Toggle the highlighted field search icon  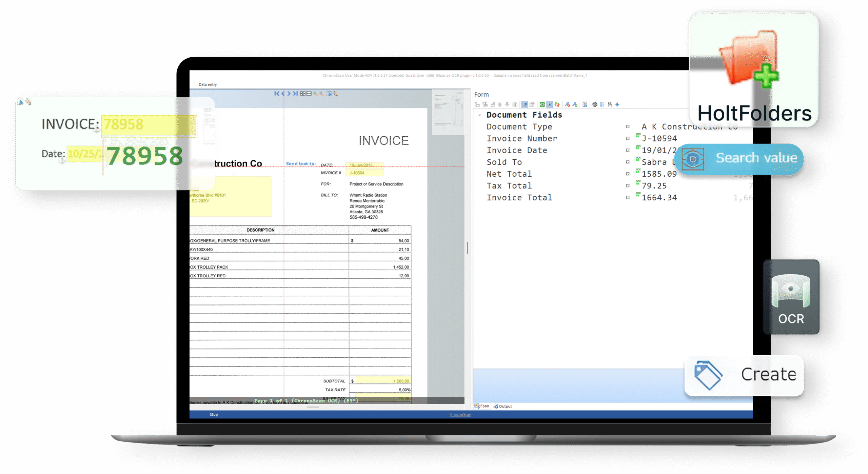[525, 104]
